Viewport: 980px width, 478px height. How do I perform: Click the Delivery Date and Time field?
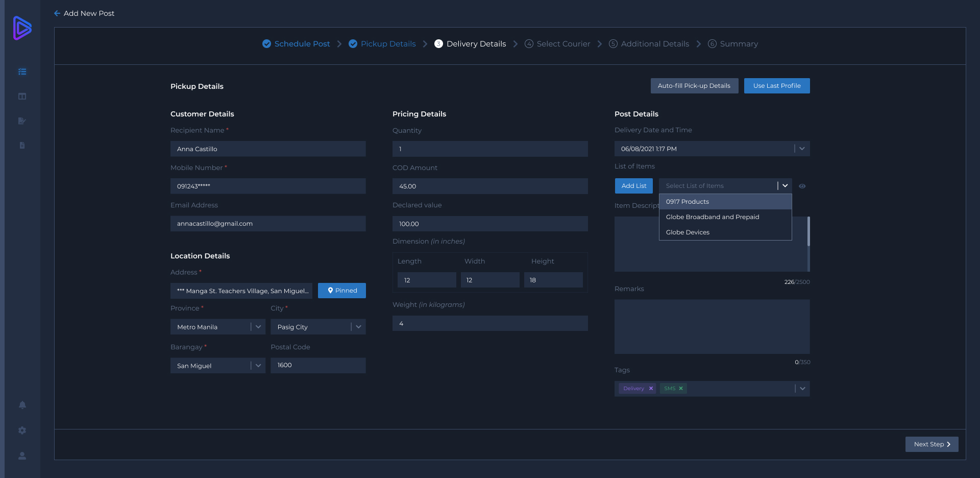pos(712,149)
